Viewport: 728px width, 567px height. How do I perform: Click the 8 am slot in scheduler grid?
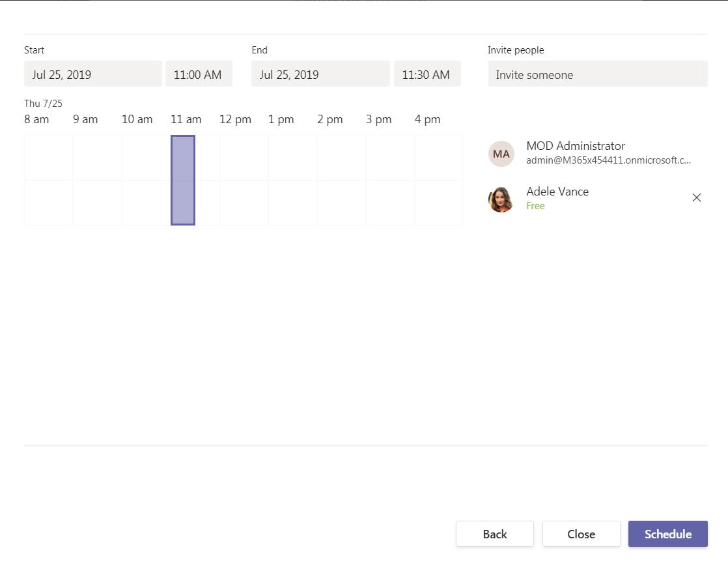[49, 180]
